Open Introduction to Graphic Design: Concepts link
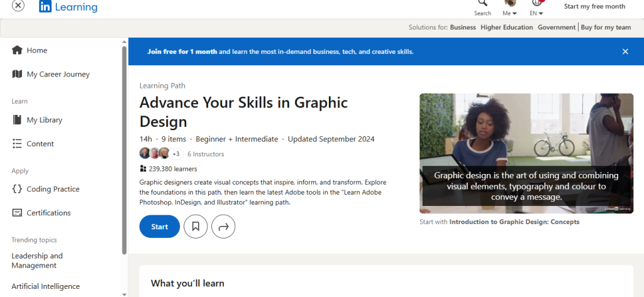Screen dimensions: 644x297 coord(514,222)
